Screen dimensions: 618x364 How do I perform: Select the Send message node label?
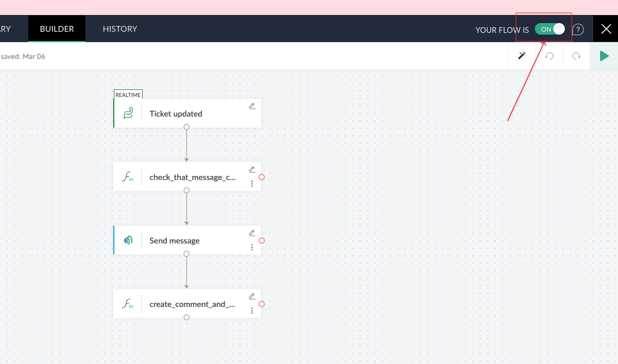pyautogui.click(x=174, y=241)
